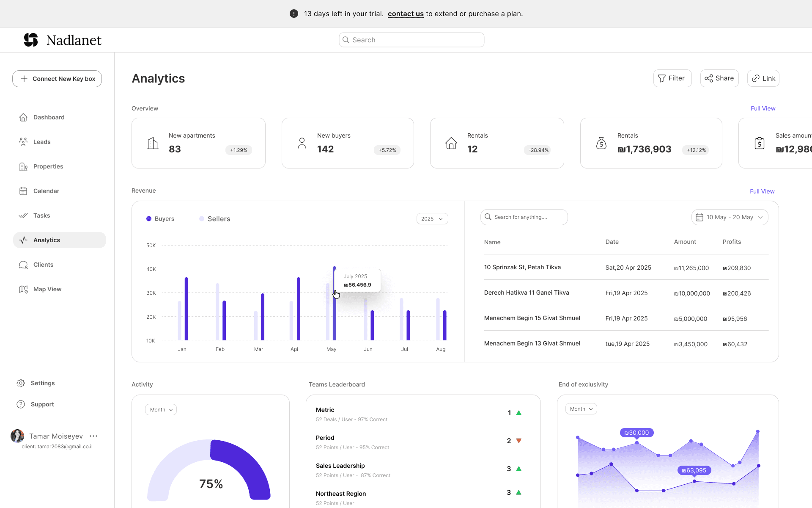Screen dimensions: 812x508
Task: Click the Share button icon
Action: pyautogui.click(x=709, y=78)
